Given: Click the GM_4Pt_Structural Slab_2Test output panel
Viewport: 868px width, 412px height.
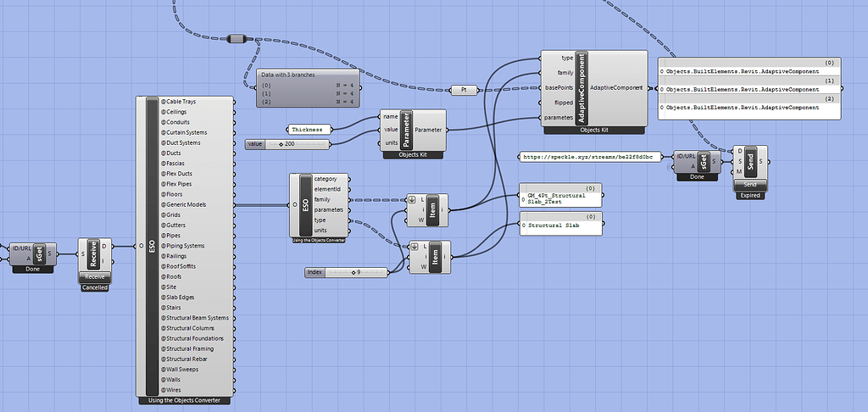Looking at the screenshot, I should [x=560, y=195].
